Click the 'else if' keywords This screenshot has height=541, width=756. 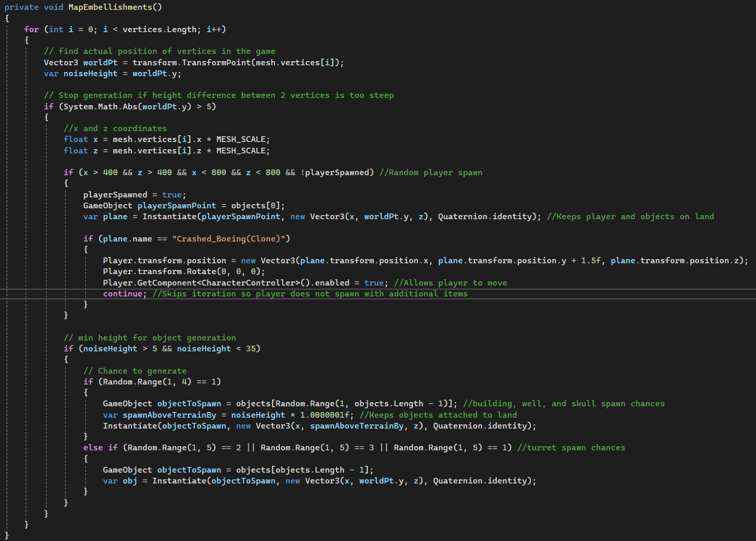pyautogui.click(x=100, y=448)
